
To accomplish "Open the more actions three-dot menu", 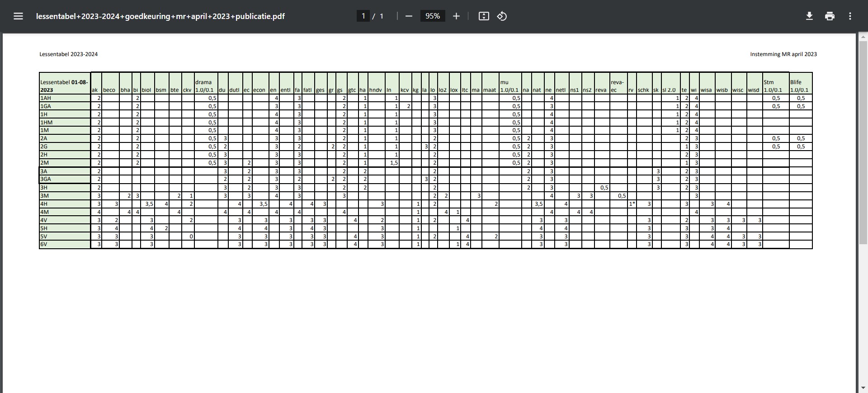I will pyautogui.click(x=850, y=16).
